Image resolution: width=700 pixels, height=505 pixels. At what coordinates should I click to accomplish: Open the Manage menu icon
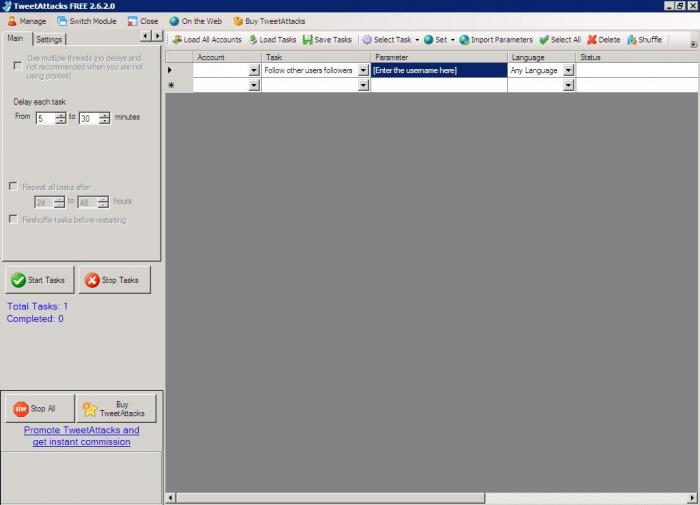click(12, 21)
